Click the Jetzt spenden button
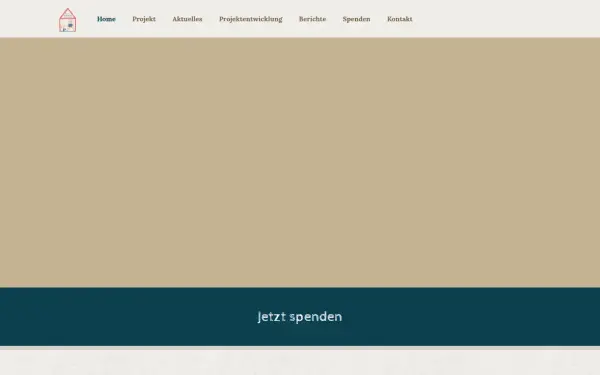The height and width of the screenshot is (375, 600). point(300,316)
